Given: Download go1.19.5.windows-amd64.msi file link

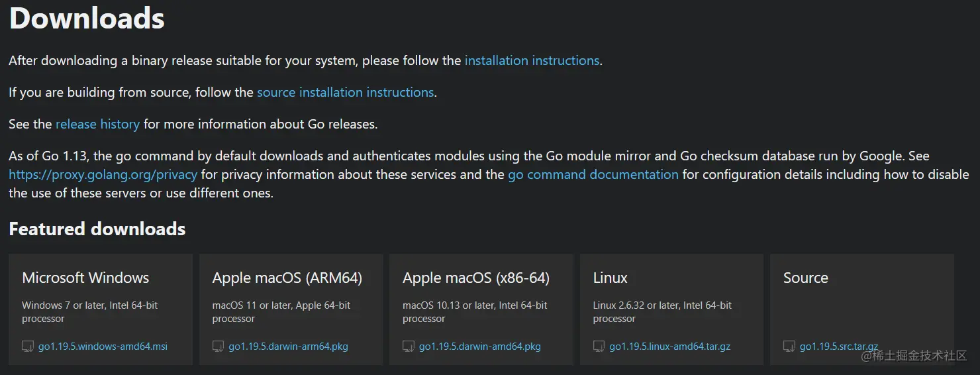Looking at the screenshot, I should point(103,347).
